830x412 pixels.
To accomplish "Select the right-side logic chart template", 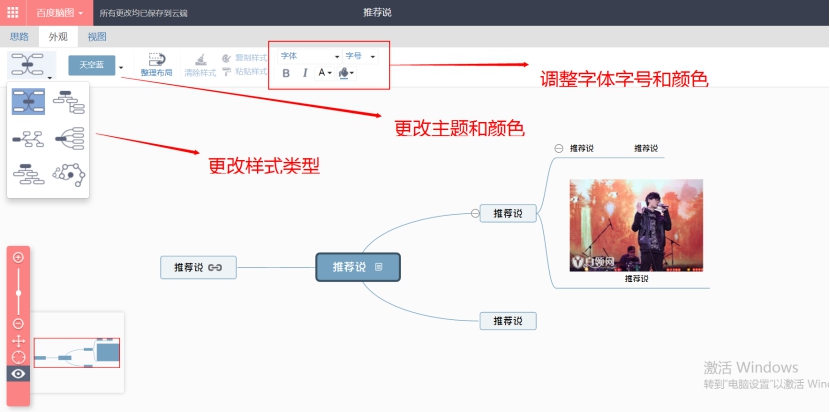I will (69, 138).
